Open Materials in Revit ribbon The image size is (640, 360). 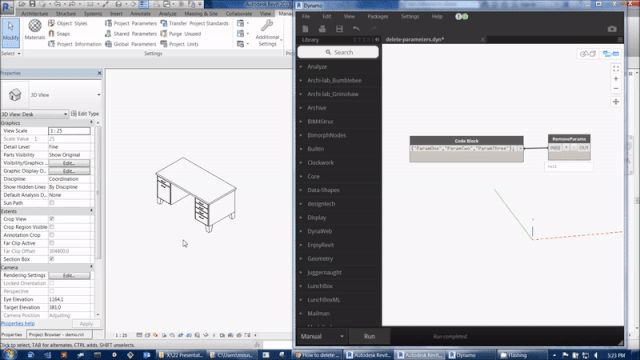(x=35, y=30)
